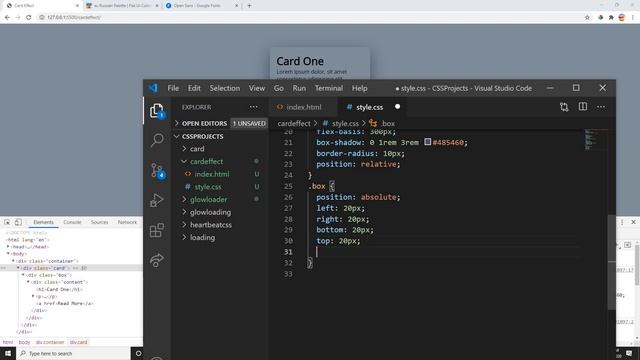Switch to the index.html editor tab
Image resolution: width=640 pixels, height=360 pixels.
[x=304, y=107]
